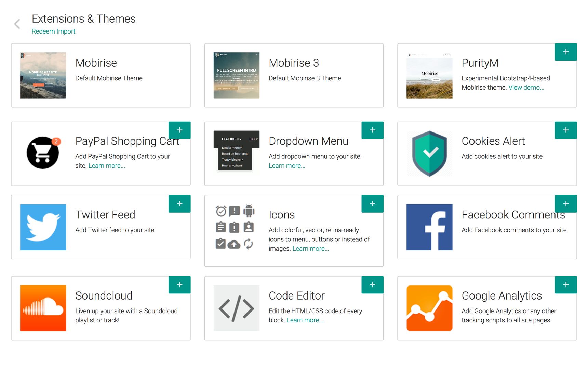Add the Soundcloud extension

[x=179, y=284]
